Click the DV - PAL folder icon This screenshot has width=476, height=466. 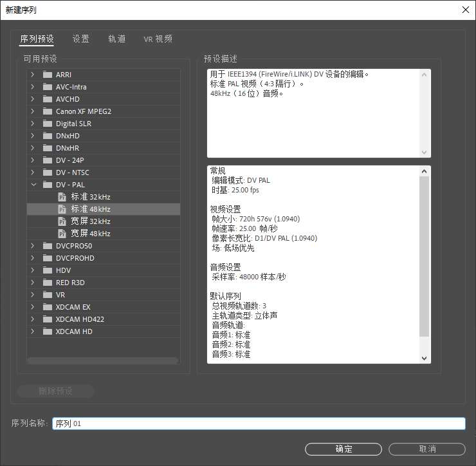[x=48, y=185]
